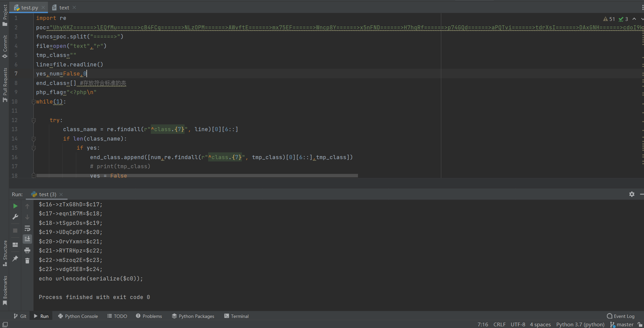644x328 pixels.
Task: Click the 'echo urlencode(serialize($c0));' output line
Action: [x=91, y=279]
